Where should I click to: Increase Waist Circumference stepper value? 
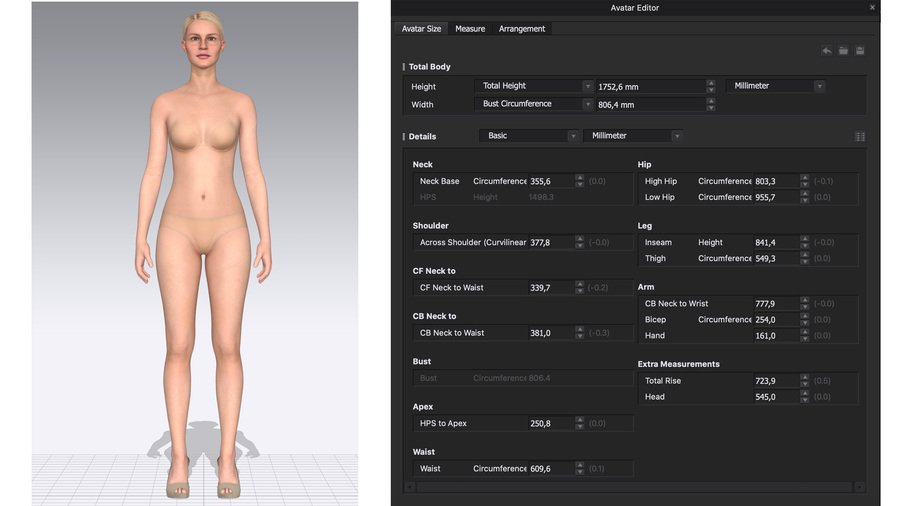coord(580,465)
